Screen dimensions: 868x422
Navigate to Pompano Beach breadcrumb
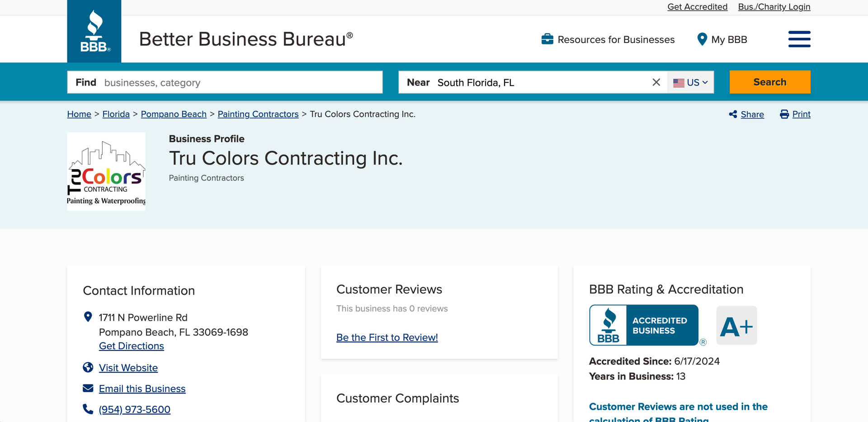coord(174,114)
